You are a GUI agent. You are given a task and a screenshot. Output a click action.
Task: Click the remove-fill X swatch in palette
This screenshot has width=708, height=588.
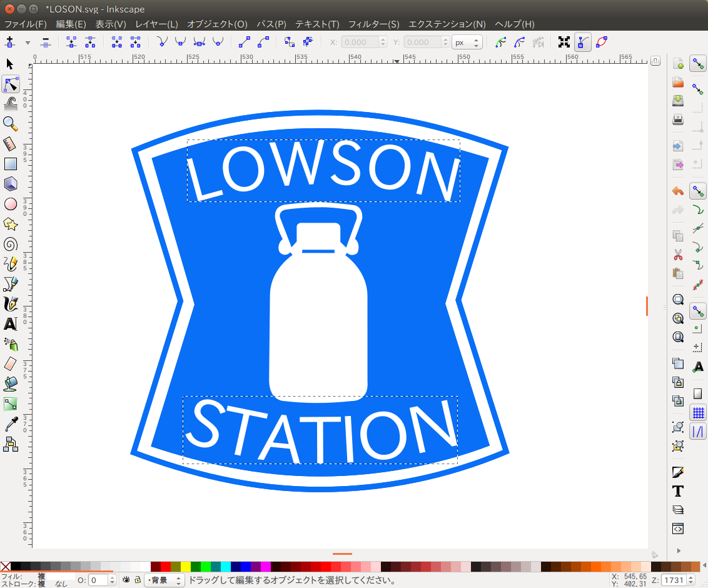click(6, 566)
